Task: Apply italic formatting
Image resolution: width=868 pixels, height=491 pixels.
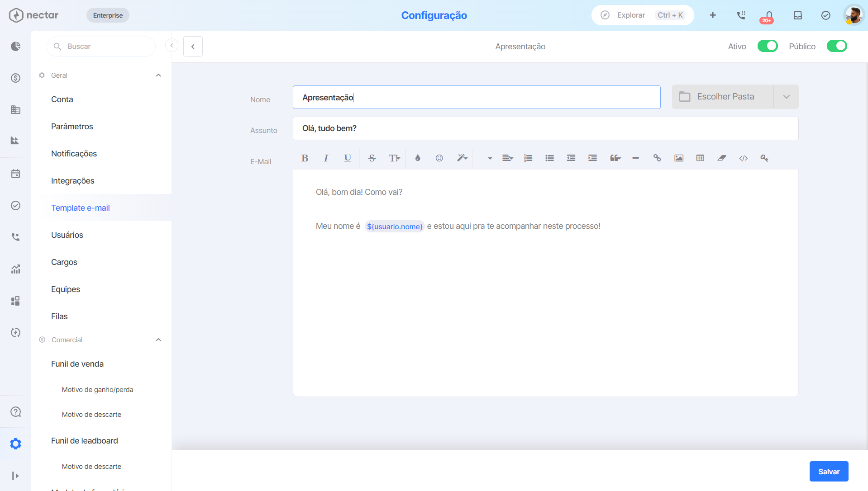Action: [x=326, y=158]
